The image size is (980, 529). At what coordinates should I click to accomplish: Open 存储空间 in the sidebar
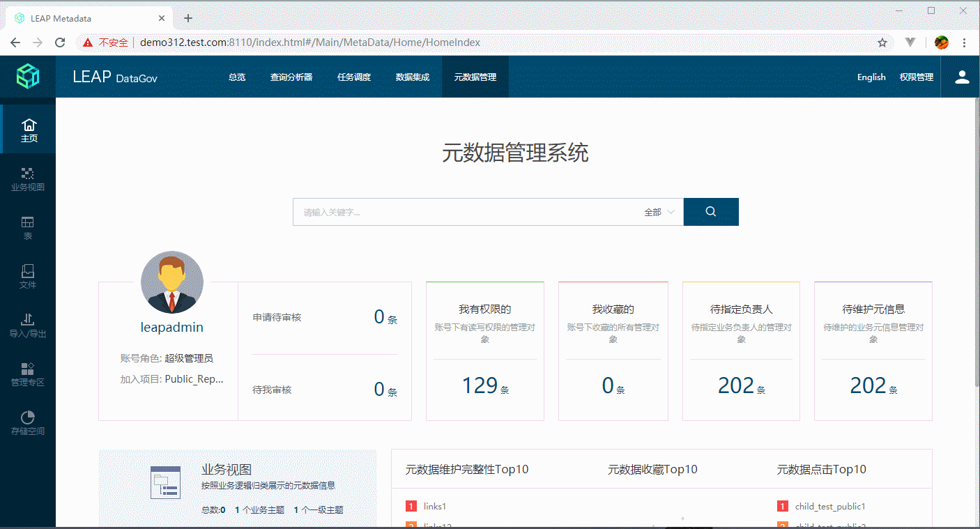coord(28,423)
